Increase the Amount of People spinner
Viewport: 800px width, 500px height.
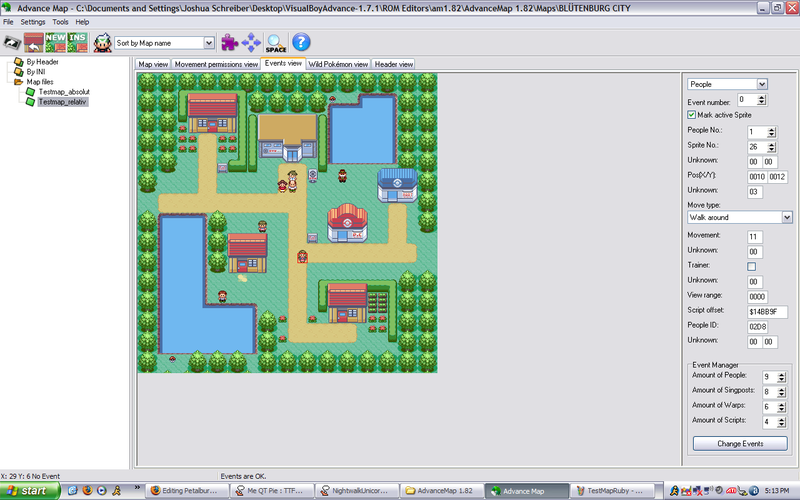[781, 375]
